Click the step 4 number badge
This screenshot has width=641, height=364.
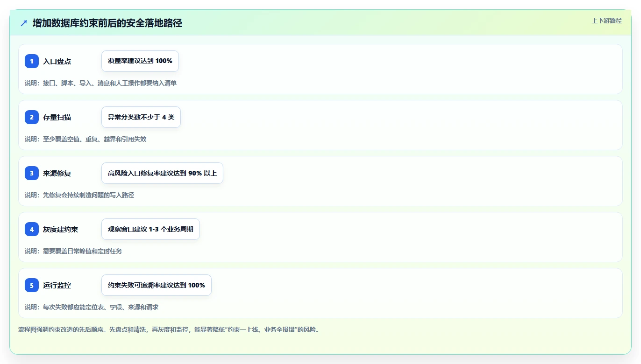pos(32,229)
